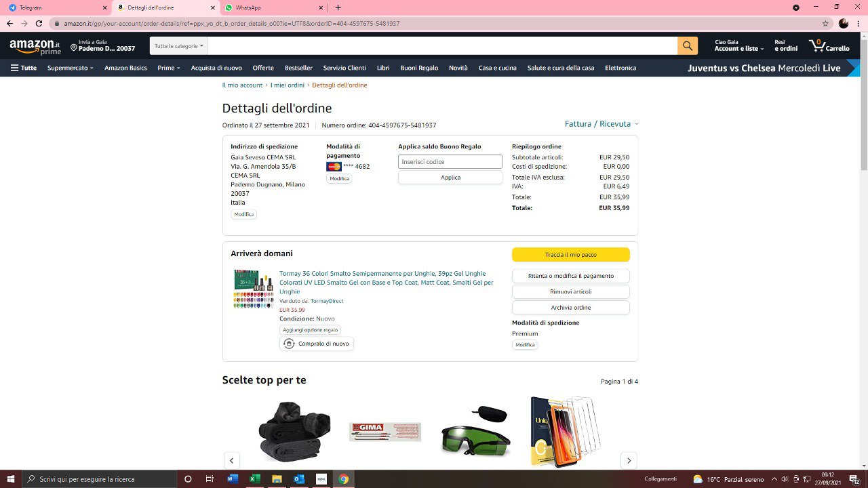Open Cortana circle icon on taskbar
This screenshot has height=488, width=868.
189,479
